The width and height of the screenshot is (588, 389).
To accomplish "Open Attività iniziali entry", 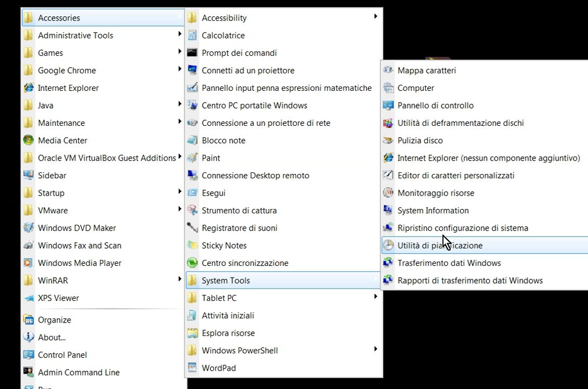I will tap(284, 316).
